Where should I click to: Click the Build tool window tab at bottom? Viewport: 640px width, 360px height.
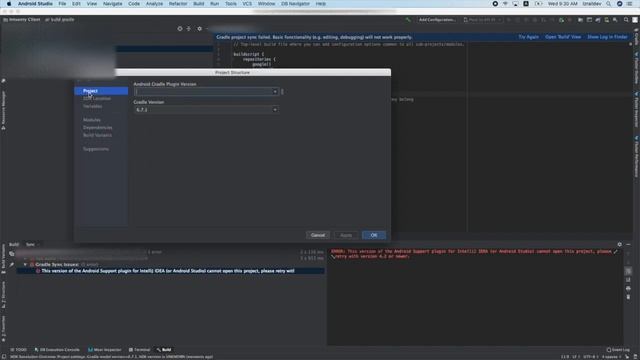pos(164,350)
